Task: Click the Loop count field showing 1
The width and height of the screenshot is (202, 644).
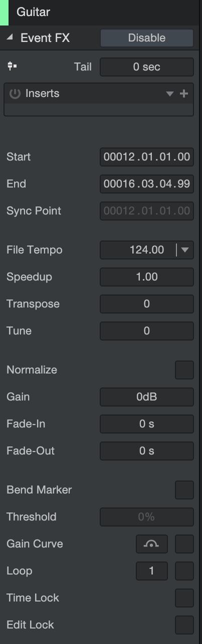Action: pos(151,570)
